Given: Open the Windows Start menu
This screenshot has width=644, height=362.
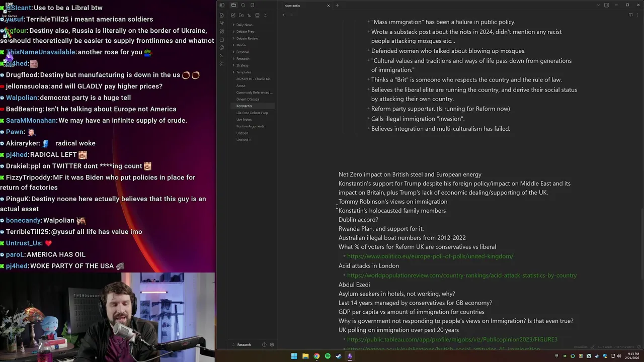Looking at the screenshot, I should (294, 356).
